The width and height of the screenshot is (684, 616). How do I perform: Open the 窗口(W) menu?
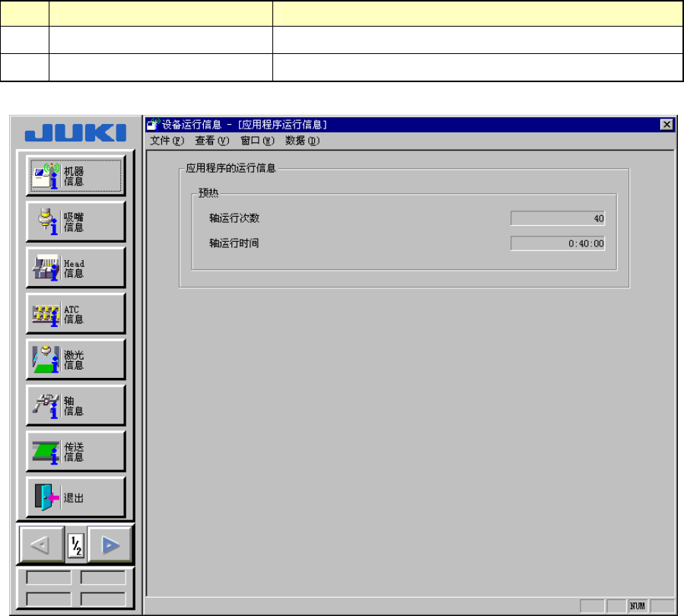pos(257,141)
